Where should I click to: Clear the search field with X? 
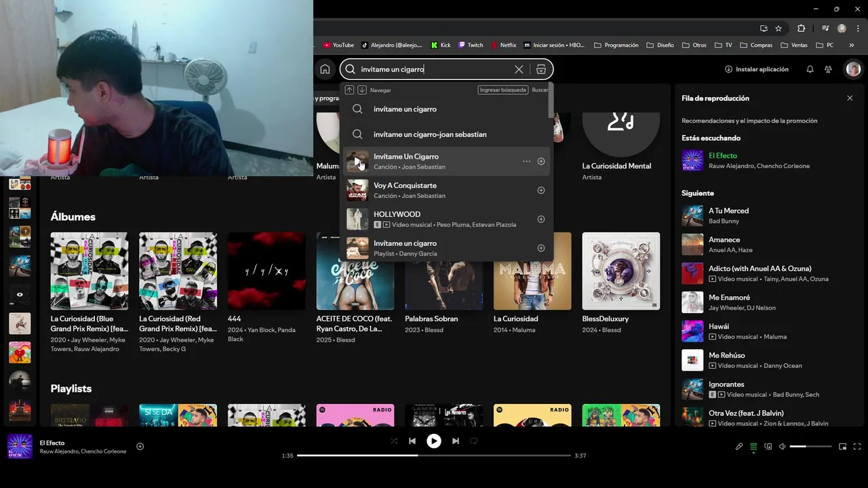pyautogui.click(x=519, y=69)
